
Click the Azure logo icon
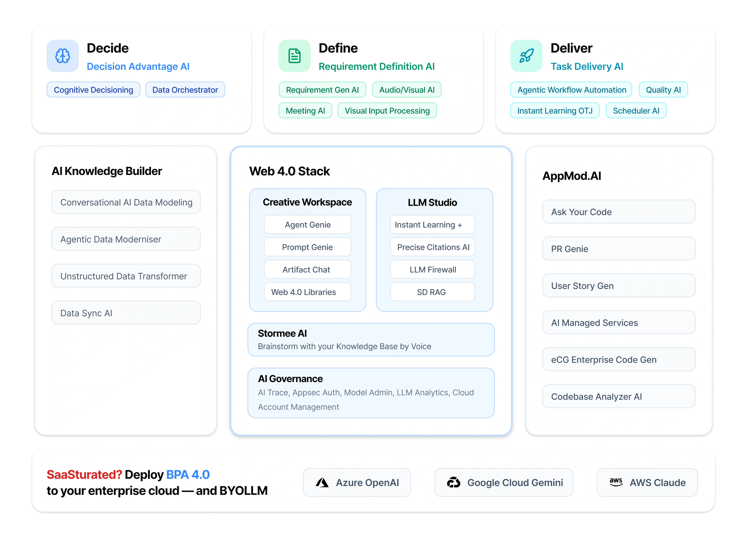point(322,482)
